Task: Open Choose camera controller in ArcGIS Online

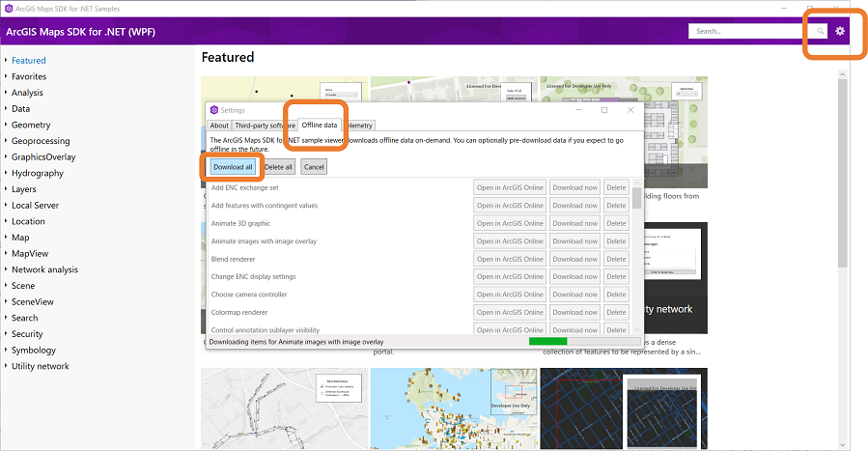Action: click(x=510, y=295)
